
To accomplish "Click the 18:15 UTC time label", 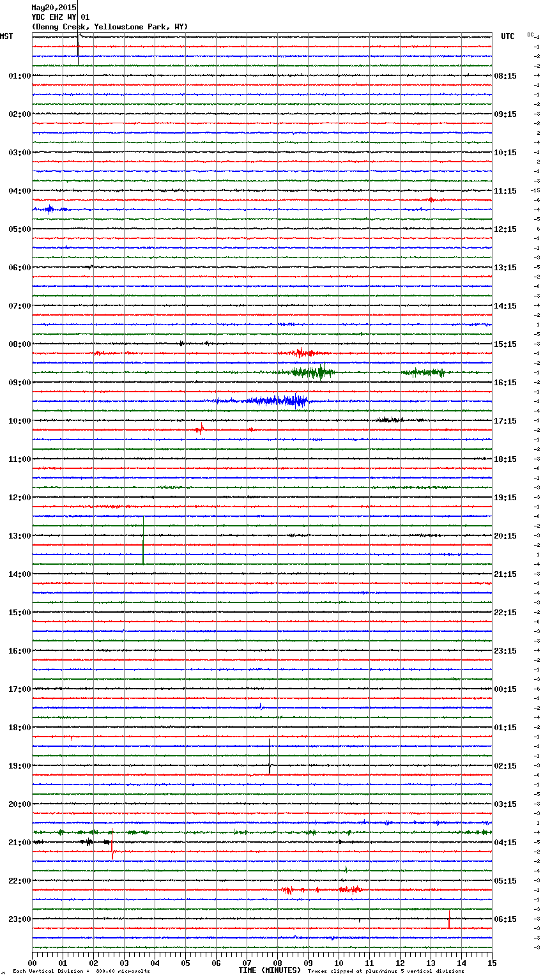I will [x=505, y=459].
